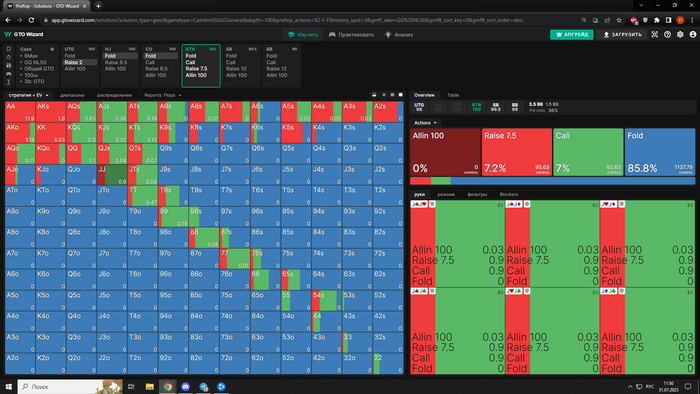This screenshot has width=700, height=394.
Task: Open Discord from the Windows taskbar
Action: (185, 386)
